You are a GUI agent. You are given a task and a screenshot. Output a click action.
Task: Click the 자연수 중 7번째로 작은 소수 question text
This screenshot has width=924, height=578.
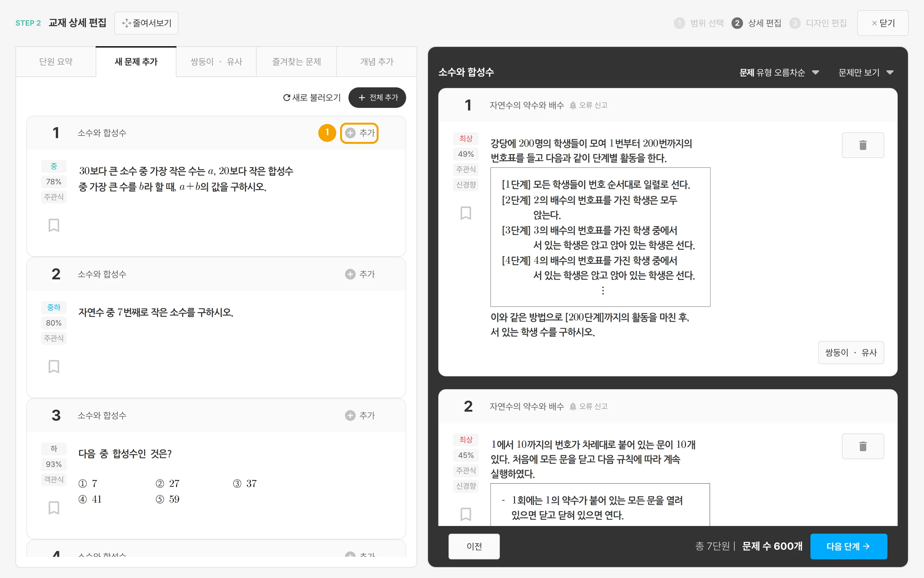click(x=156, y=312)
